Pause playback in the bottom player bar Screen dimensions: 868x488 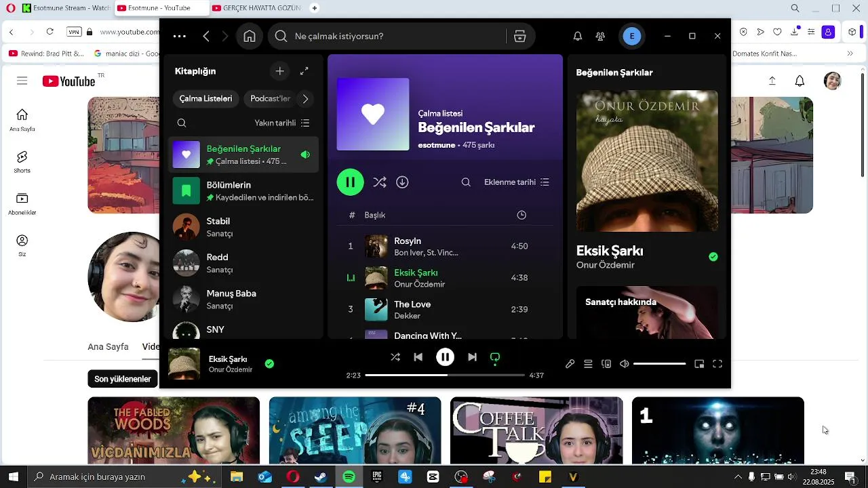[x=445, y=357]
